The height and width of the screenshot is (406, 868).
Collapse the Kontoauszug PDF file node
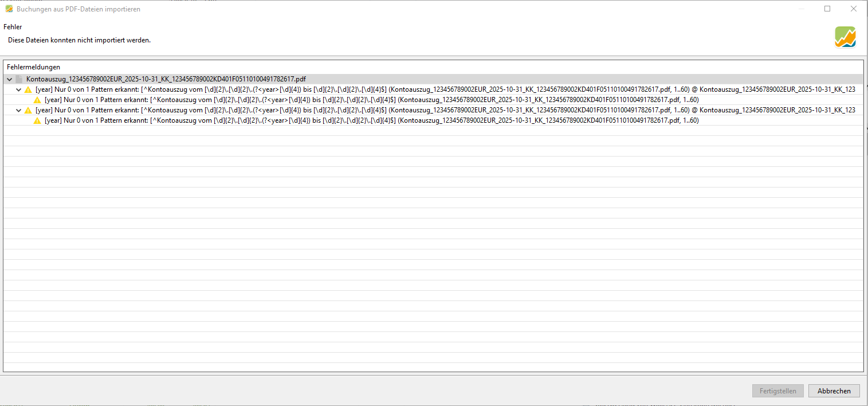coord(9,79)
